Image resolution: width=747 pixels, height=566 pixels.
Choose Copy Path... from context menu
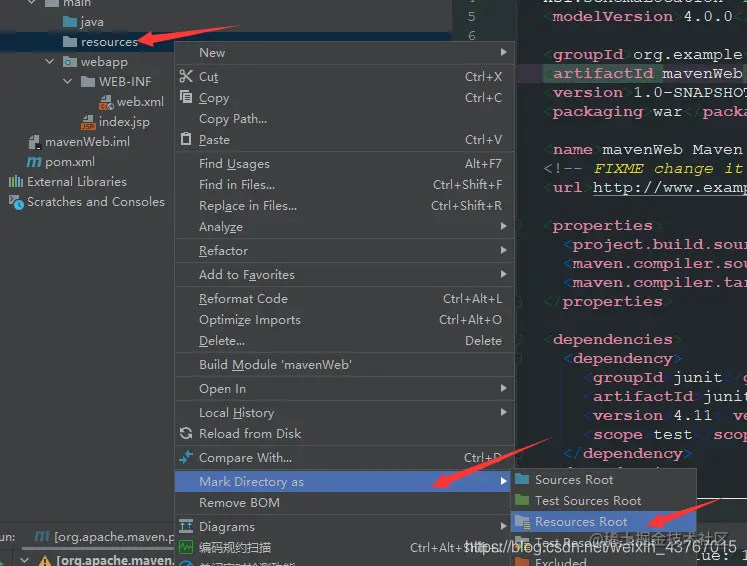click(344, 119)
